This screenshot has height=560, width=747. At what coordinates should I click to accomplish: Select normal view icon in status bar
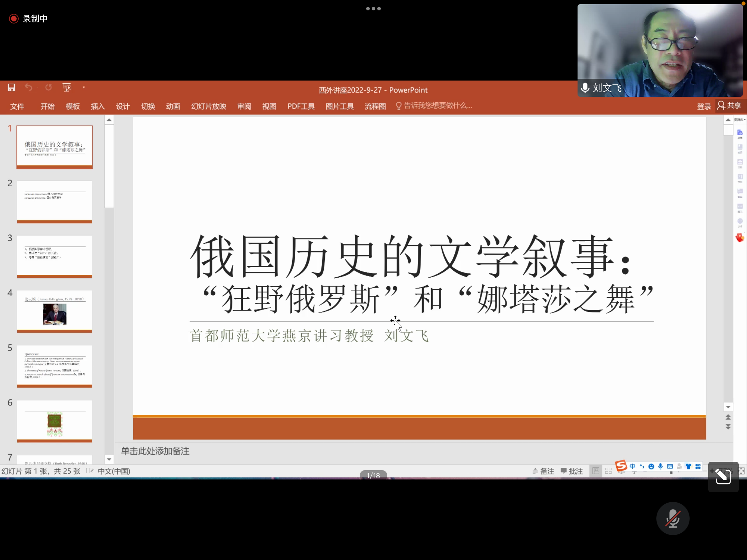coord(596,471)
